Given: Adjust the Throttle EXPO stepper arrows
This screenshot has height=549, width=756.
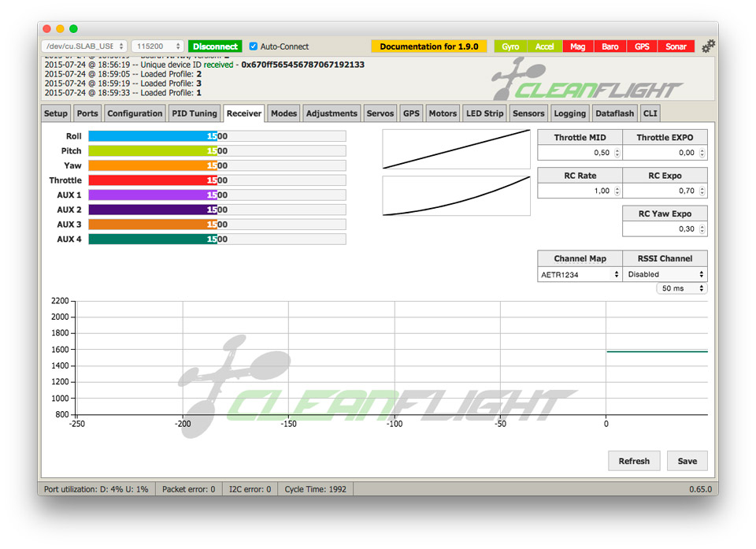Looking at the screenshot, I should click(702, 153).
